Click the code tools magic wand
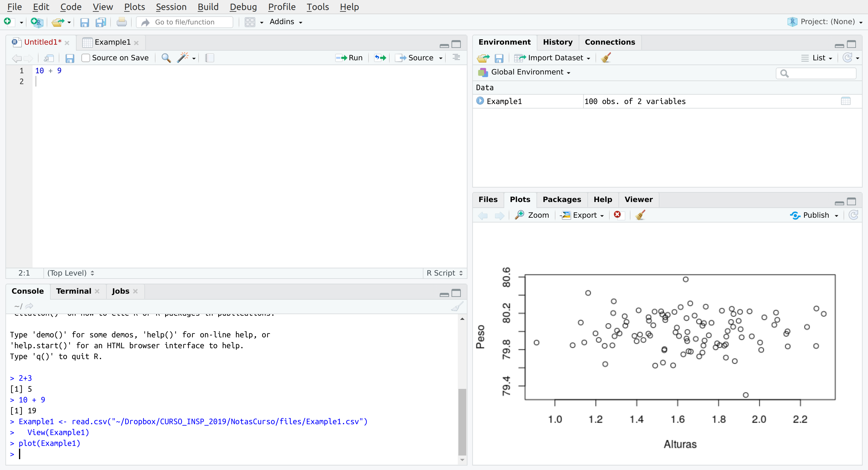This screenshot has height=470, width=868. pos(183,58)
